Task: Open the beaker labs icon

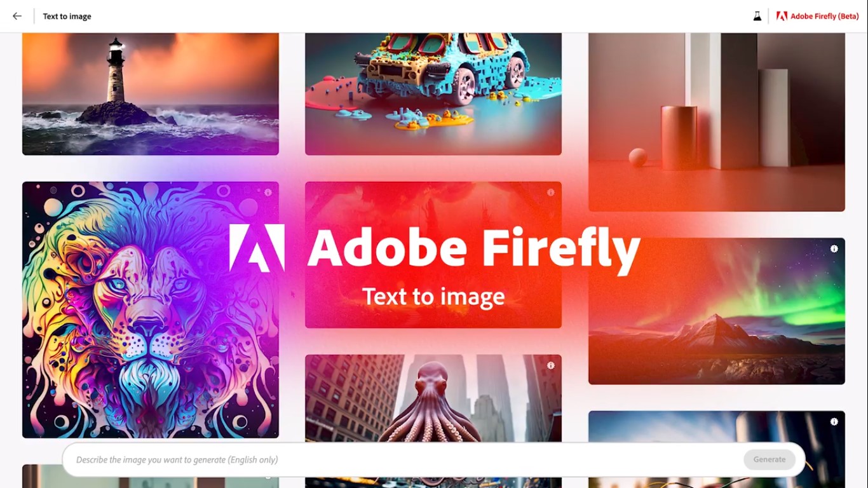Action: pyautogui.click(x=757, y=16)
